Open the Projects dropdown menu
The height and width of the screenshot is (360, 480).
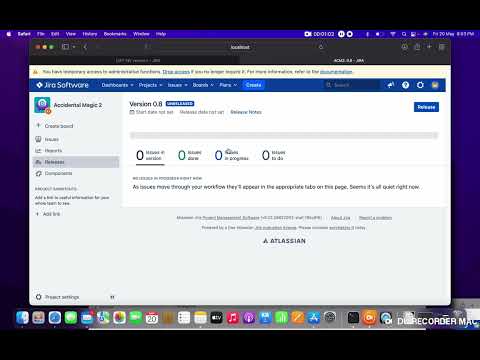pyautogui.click(x=150, y=85)
